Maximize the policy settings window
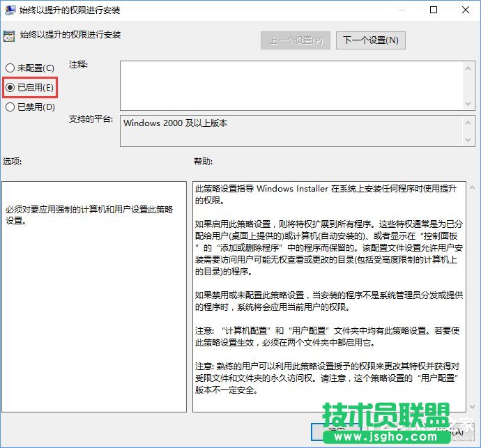 434,10
